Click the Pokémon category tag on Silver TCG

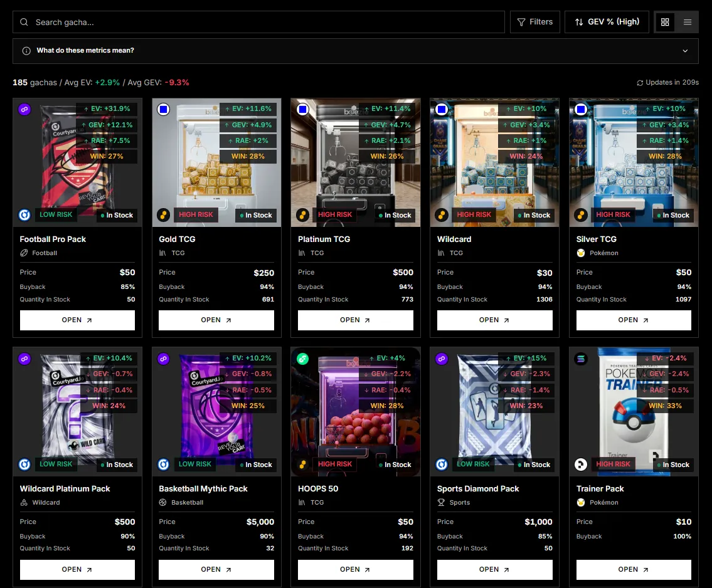pyautogui.click(x=597, y=253)
